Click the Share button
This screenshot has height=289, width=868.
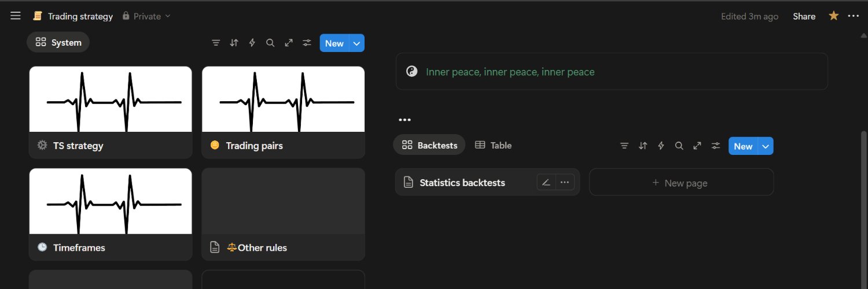(x=804, y=16)
